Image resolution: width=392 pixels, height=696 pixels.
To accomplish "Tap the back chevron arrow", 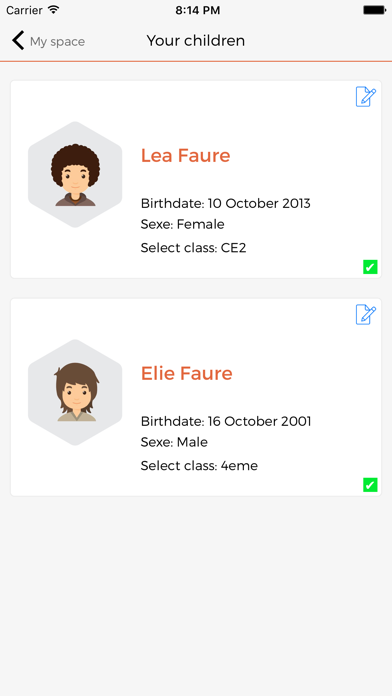I will click(x=18, y=40).
